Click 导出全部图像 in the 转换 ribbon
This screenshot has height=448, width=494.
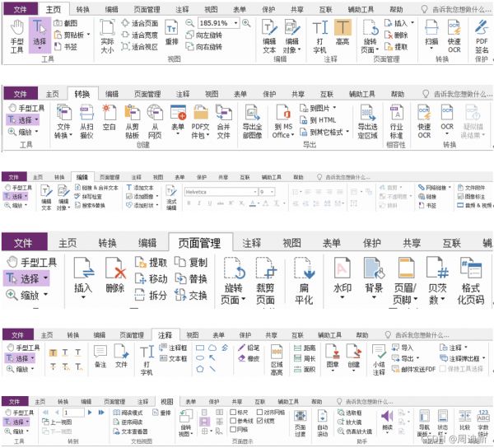point(252,122)
